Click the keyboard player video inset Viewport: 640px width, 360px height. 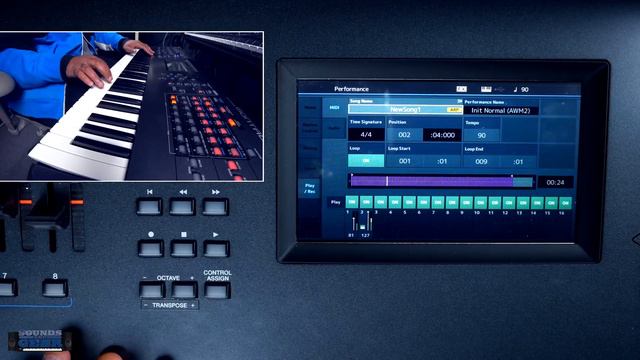point(131,106)
